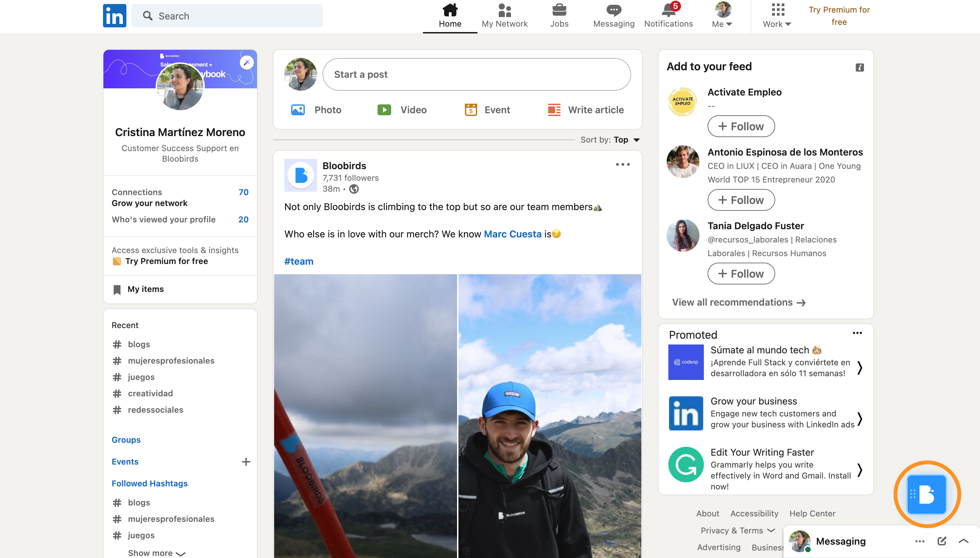The height and width of the screenshot is (558, 980).
Task: Add a new event with plus icon
Action: click(246, 462)
